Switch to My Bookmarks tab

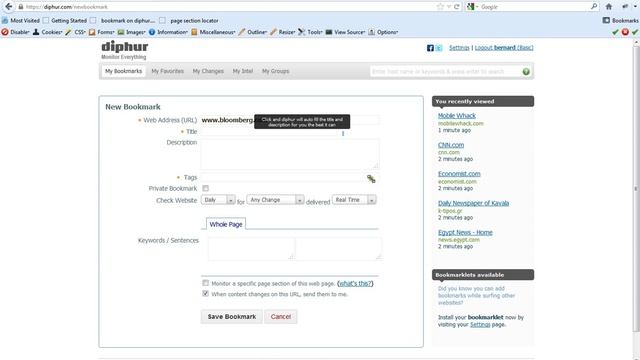click(x=123, y=71)
